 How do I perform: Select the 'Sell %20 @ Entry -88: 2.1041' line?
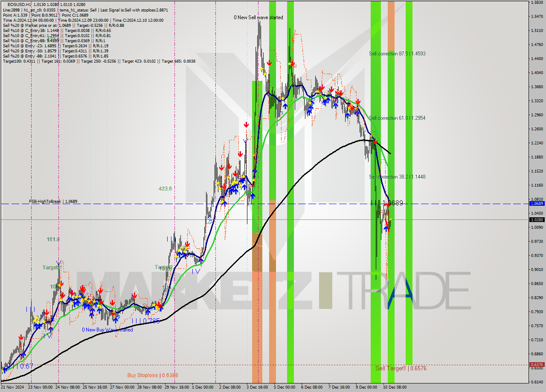(x=55, y=56)
